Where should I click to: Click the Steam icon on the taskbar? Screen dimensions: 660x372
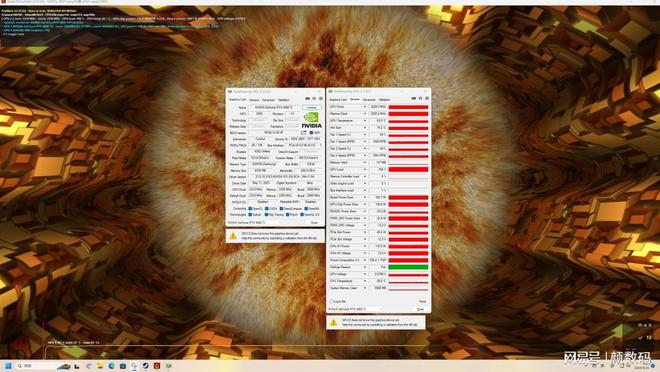[146, 366]
